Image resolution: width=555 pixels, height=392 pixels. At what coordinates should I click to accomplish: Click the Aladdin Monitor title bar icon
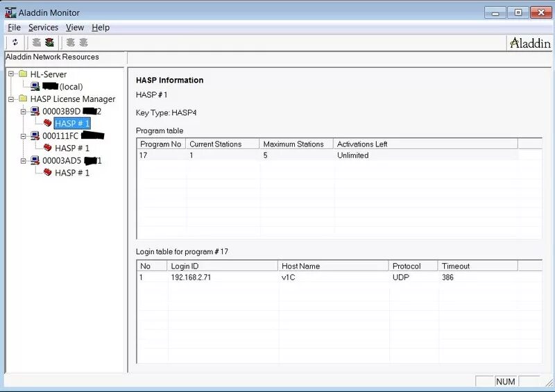click(10, 12)
